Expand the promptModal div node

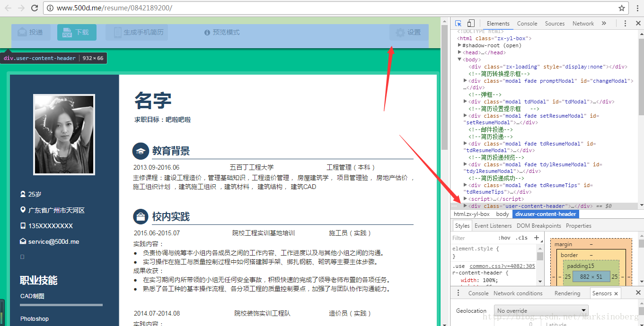(x=465, y=81)
